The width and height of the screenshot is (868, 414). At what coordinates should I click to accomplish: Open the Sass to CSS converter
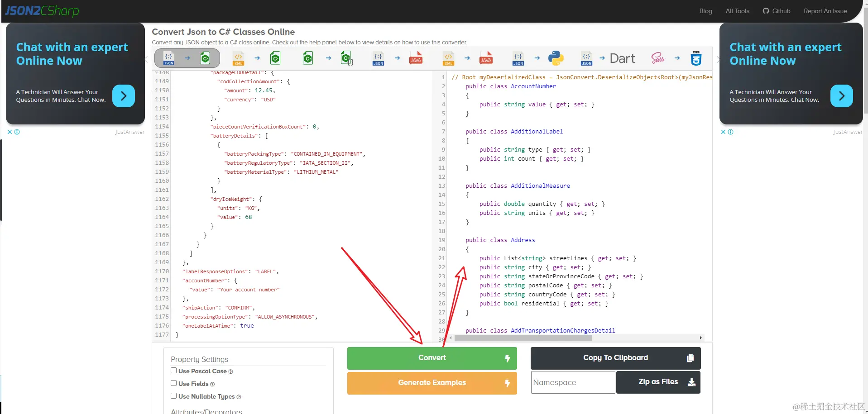[676, 58]
